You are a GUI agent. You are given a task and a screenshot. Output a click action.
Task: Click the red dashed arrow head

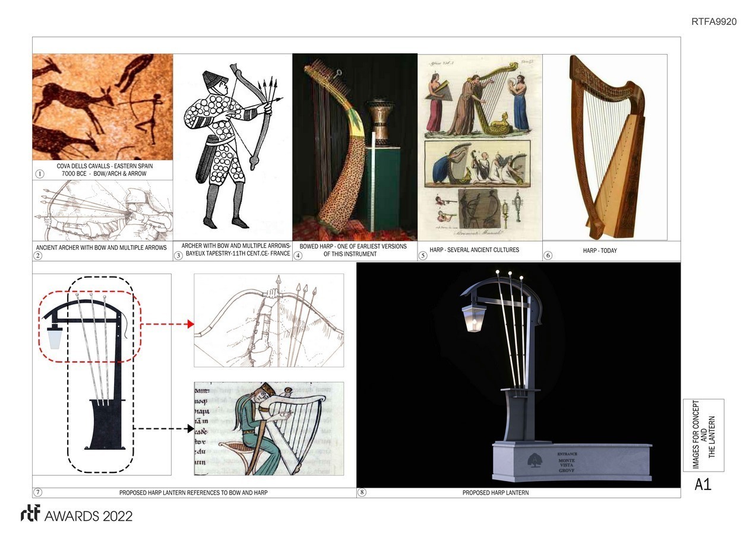tap(190, 324)
